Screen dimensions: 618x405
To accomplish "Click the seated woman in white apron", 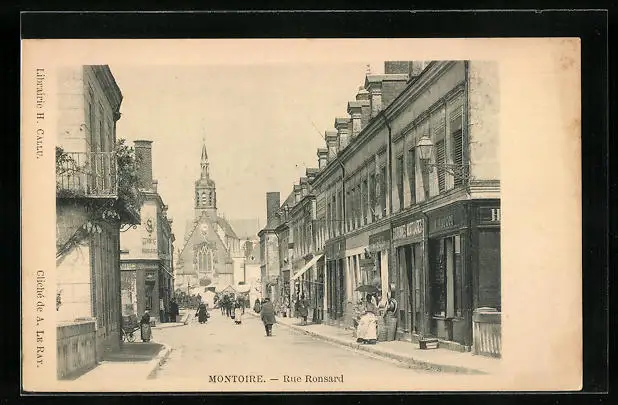I will 367,324.
